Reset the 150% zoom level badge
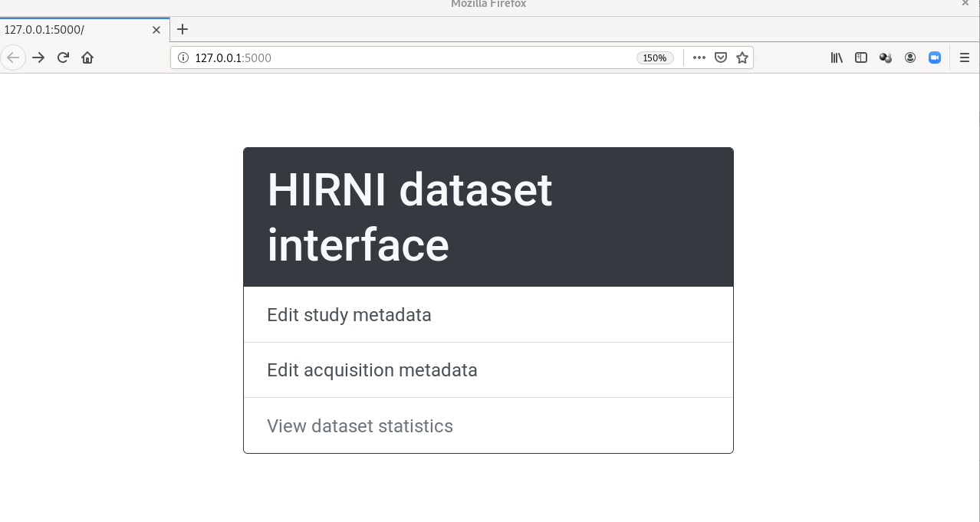Image resolution: width=980 pixels, height=522 pixels. tap(654, 57)
